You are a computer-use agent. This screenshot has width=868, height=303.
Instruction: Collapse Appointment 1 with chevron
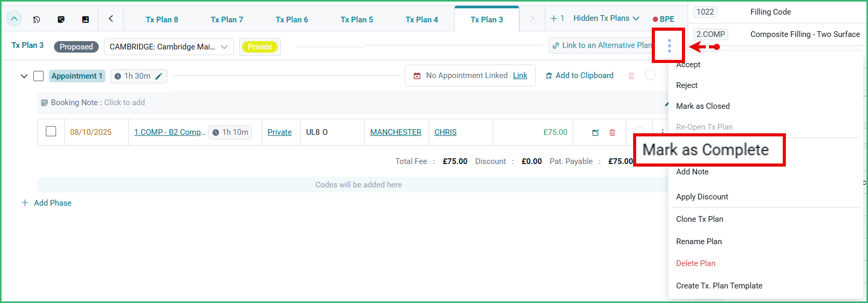pos(24,76)
